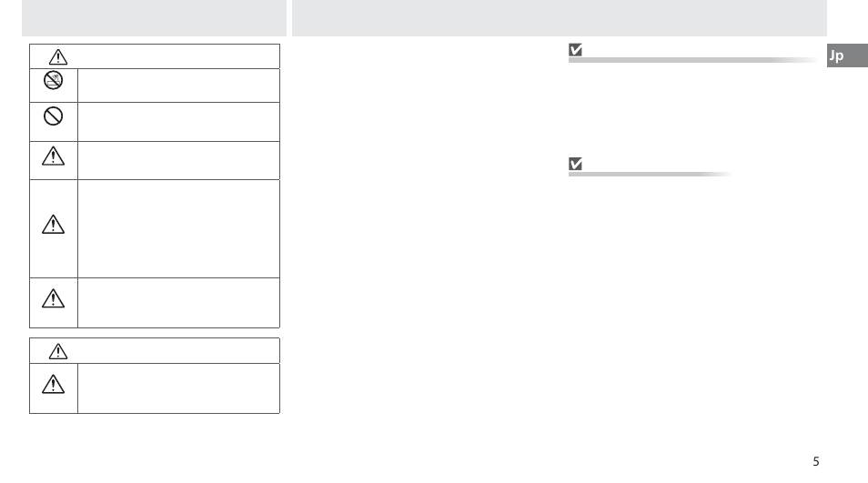The image size is (868, 483).
Task: Click the narrower gray header banner above the tables
Action: pyautogui.click(x=154, y=18)
